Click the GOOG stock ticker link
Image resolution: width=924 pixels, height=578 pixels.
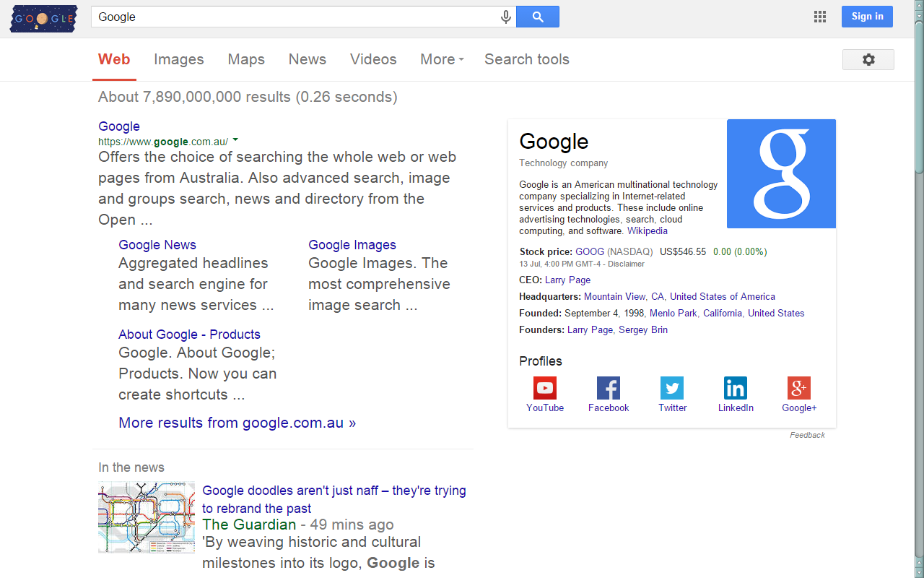[x=590, y=252]
